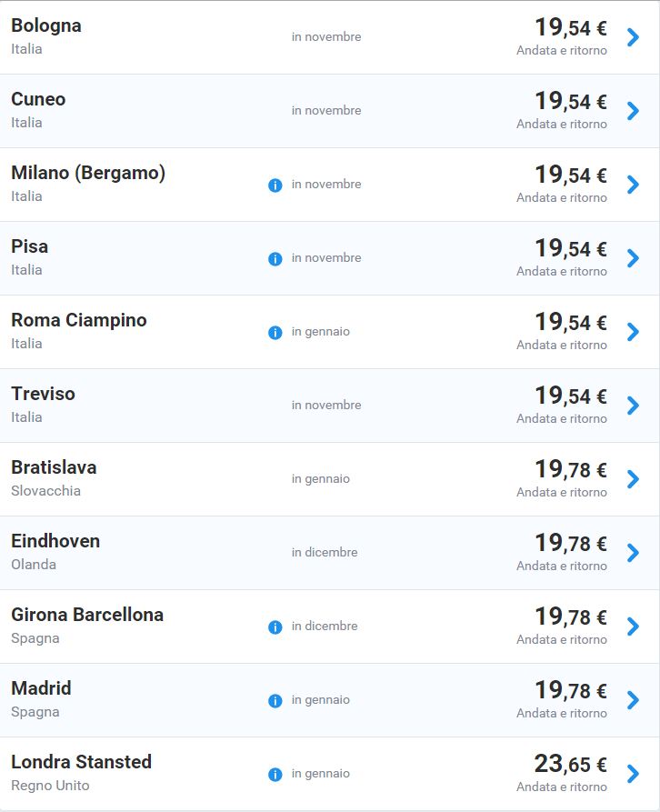Open info icon for Roma Ciampino
Image resolution: width=660 pixels, height=812 pixels.
tap(275, 332)
